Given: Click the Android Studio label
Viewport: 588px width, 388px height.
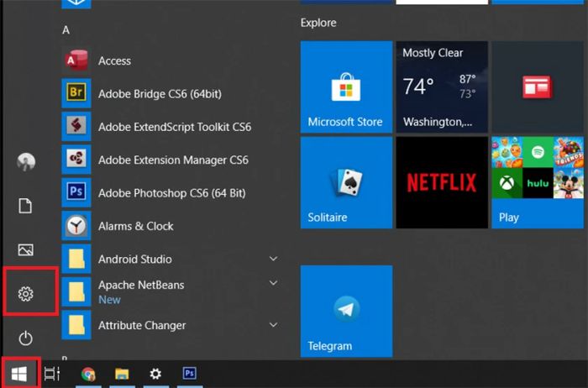Looking at the screenshot, I should pos(135,259).
